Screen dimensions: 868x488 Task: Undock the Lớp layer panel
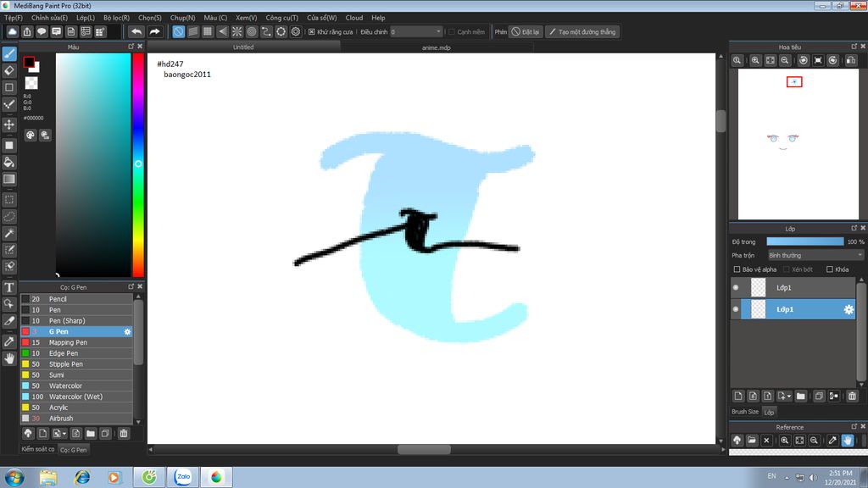tap(854, 228)
